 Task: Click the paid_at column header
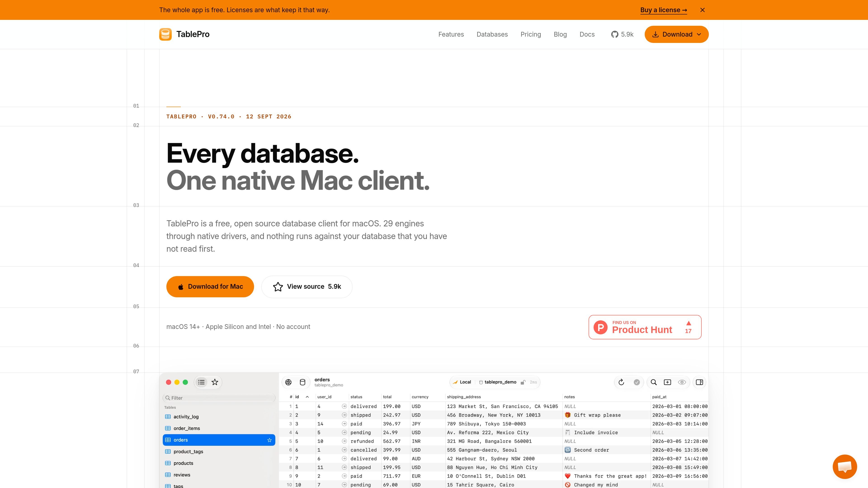tap(659, 397)
